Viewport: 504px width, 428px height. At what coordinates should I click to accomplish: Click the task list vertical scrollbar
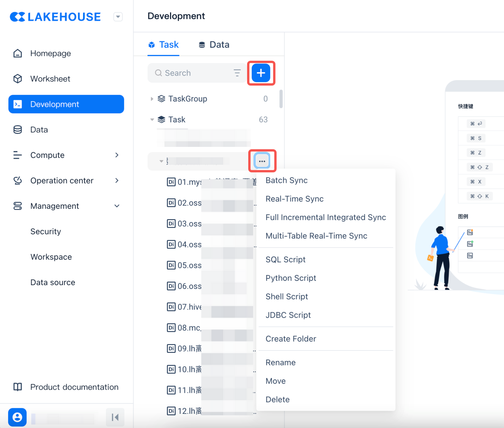click(281, 99)
